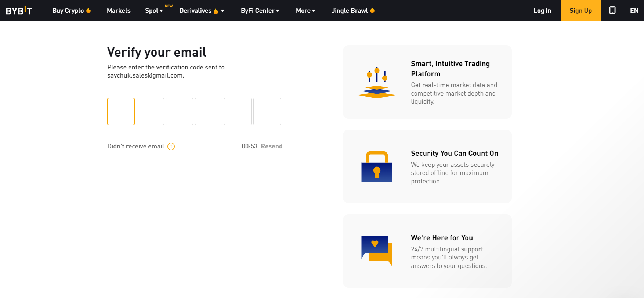
Task: Open the Buy Crypto menu item
Action: (x=68, y=11)
